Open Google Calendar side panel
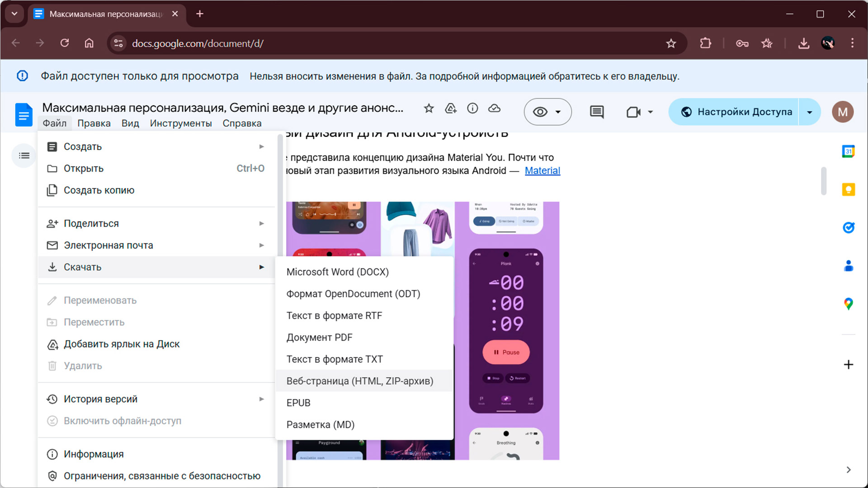This screenshot has width=868, height=488. tap(849, 151)
